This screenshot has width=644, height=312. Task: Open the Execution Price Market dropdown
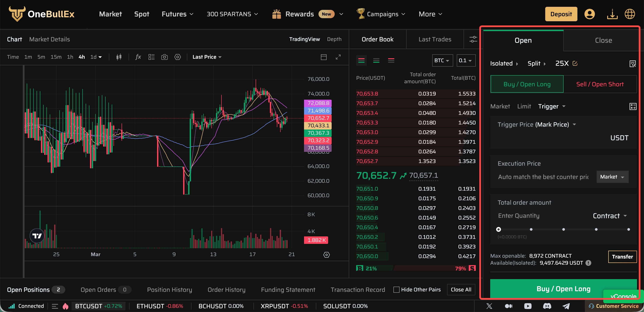click(x=612, y=177)
